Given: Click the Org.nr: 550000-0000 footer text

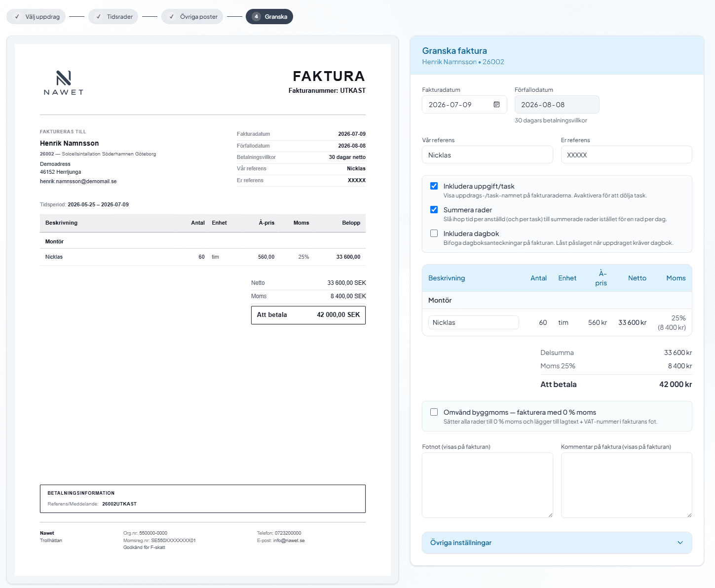Looking at the screenshot, I should (145, 533).
